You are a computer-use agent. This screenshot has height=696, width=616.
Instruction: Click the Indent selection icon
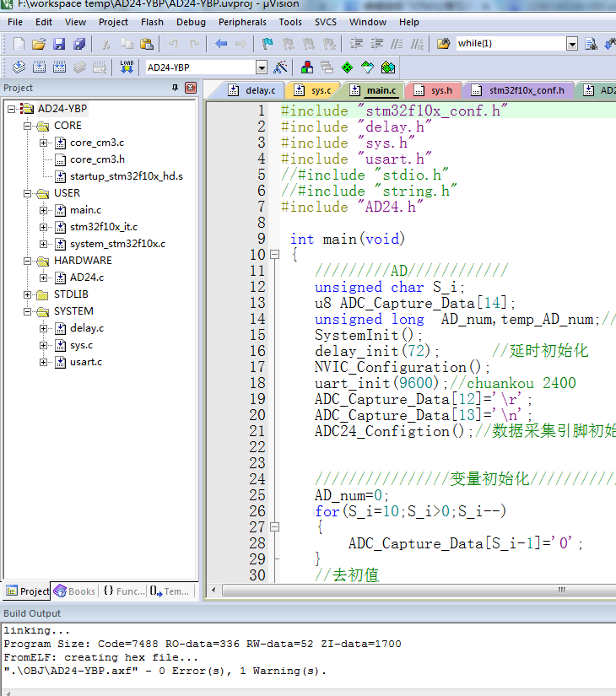pyautogui.click(x=356, y=44)
